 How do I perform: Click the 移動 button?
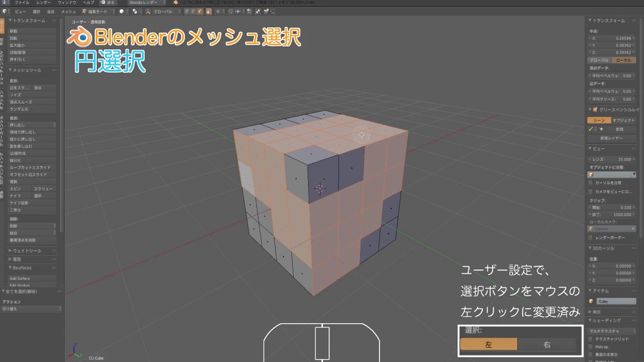[x=33, y=31]
